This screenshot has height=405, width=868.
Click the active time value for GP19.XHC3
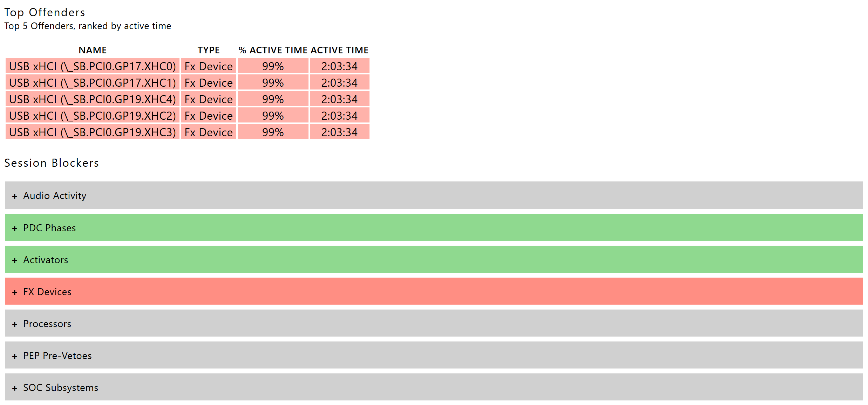click(x=339, y=132)
